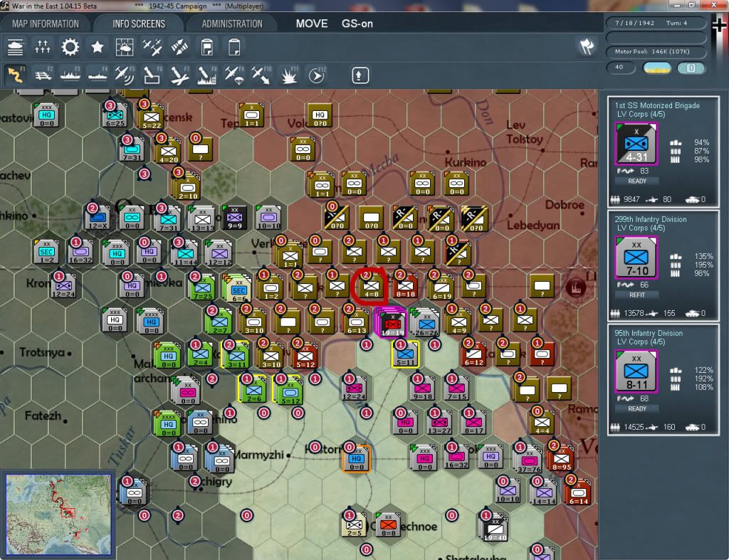Select the 13=13 infantry stack
This screenshot has height=560, width=729.
(x=202, y=219)
